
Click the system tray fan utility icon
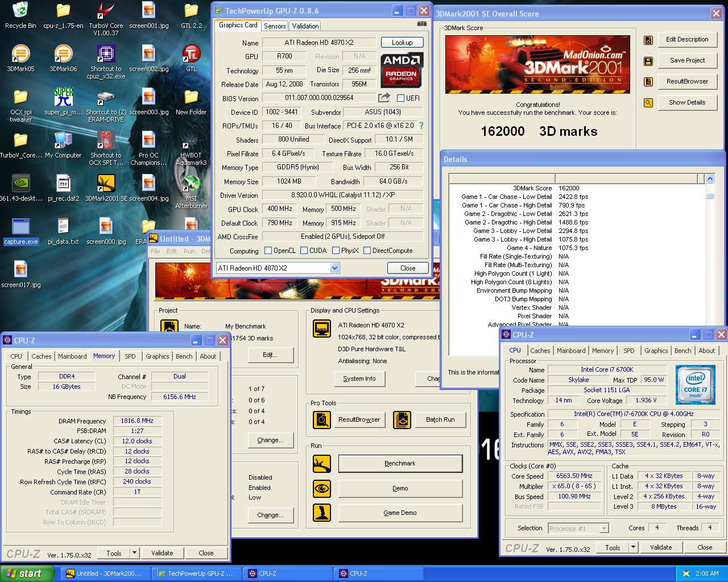click(686, 573)
